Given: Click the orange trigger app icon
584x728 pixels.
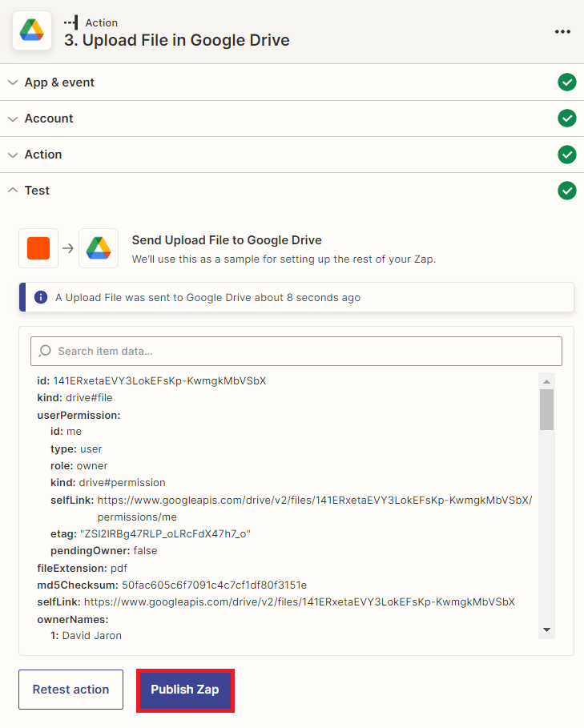Looking at the screenshot, I should point(38,248).
